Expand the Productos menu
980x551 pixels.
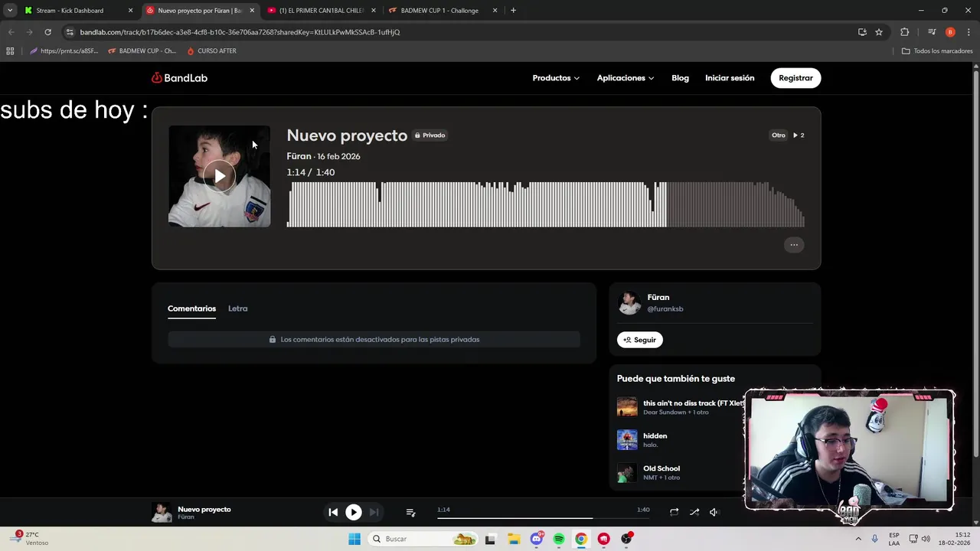(556, 78)
